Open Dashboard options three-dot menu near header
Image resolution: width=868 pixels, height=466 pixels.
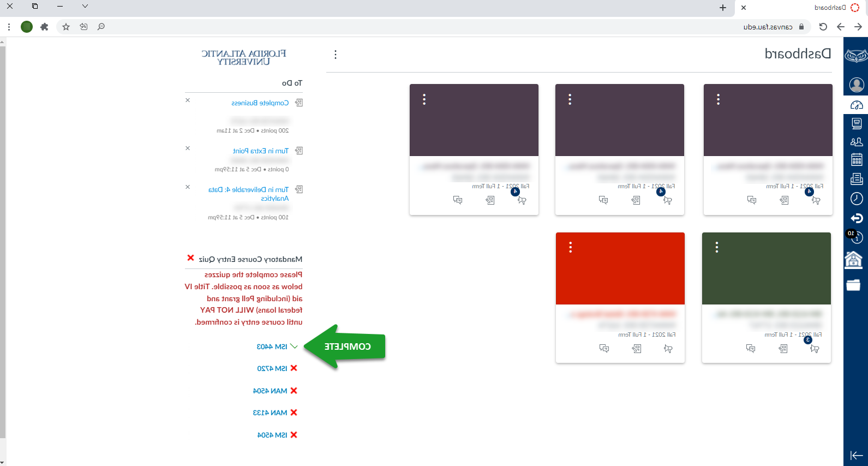tap(336, 55)
